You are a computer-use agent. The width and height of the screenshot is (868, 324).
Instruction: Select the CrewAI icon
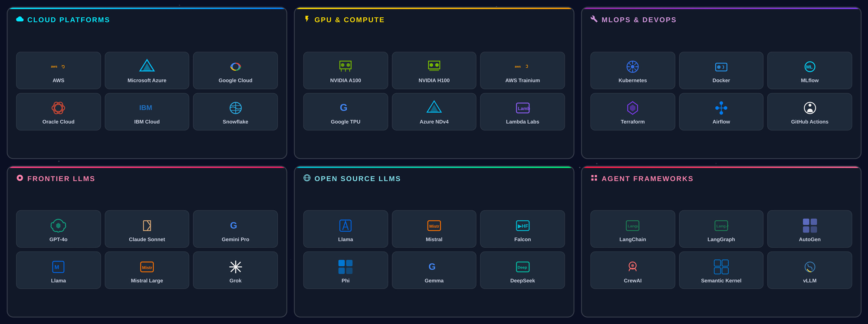coord(632,266)
